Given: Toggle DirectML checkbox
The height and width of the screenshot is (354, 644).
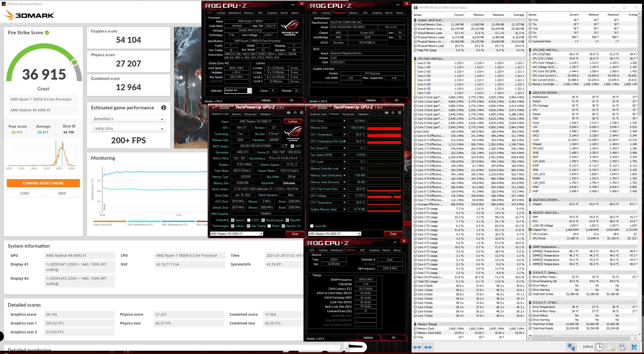Looking at the screenshot, I should [x=287, y=220].
